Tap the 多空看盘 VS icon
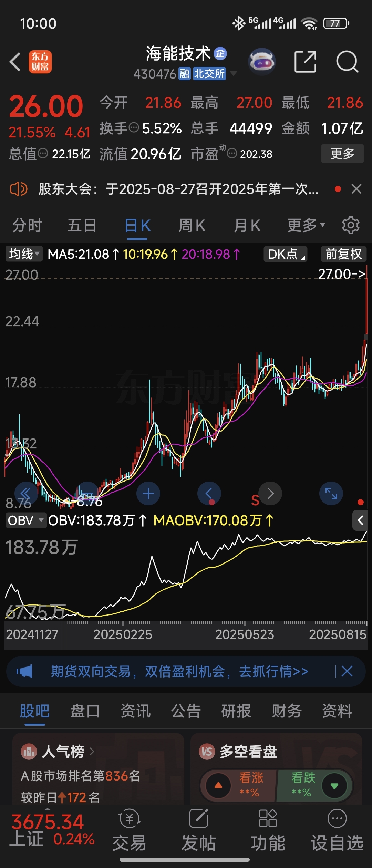This screenshot has width=372, height=868. tap(207, 752)
